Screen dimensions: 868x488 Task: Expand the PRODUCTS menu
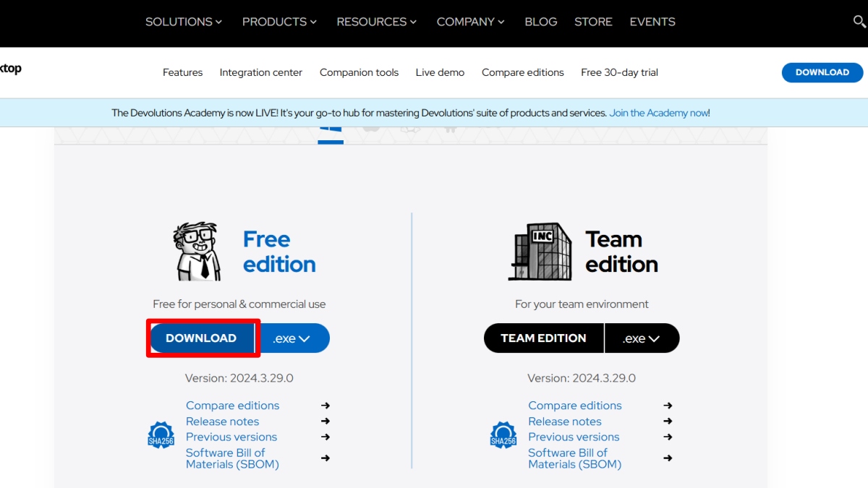279,22
